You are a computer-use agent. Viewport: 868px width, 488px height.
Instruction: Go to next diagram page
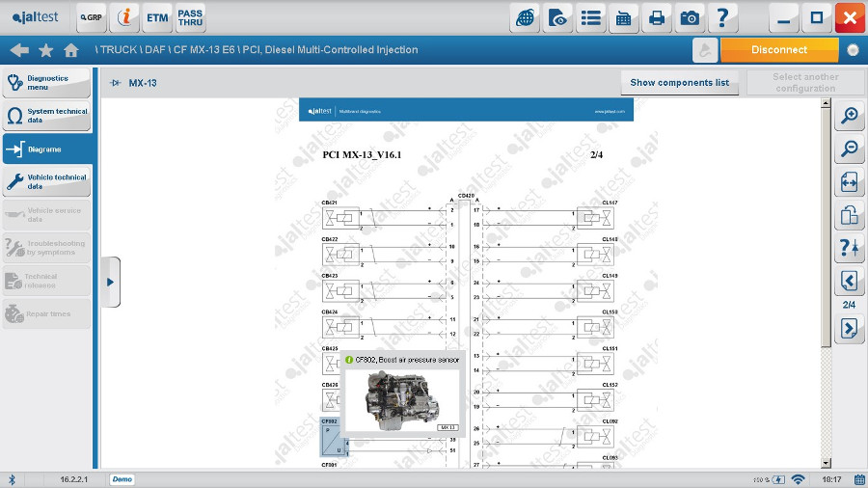(849, 329)
